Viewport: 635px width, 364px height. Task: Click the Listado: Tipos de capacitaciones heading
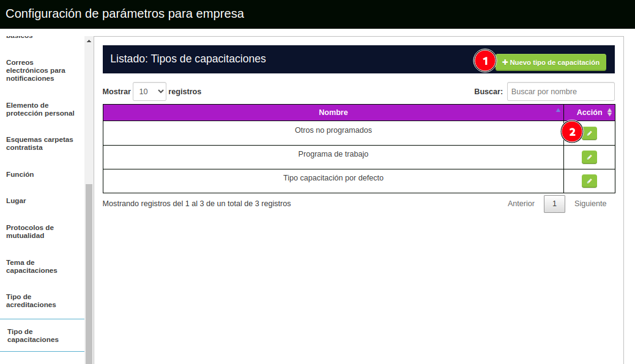tap(188, 59)
